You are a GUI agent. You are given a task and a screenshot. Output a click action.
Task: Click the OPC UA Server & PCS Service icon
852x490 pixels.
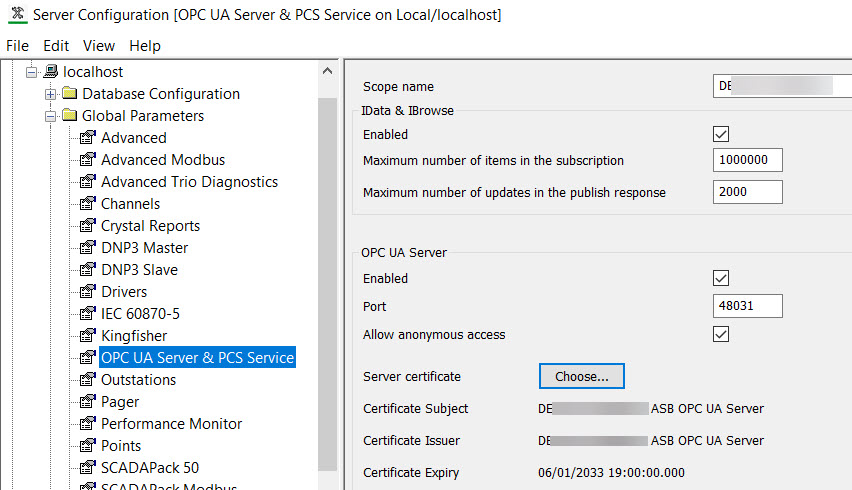[87, 357]
